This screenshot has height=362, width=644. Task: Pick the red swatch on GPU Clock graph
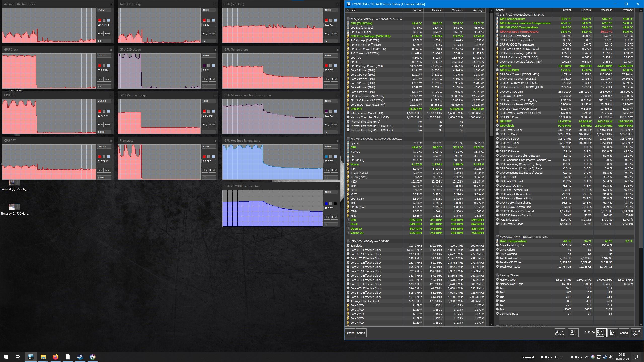[x=100, y=66]
